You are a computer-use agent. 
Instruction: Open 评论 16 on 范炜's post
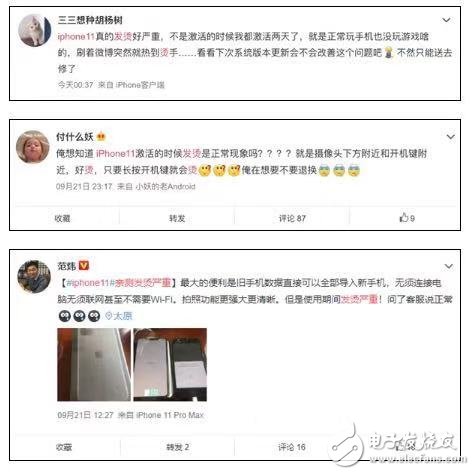point(292,447)
